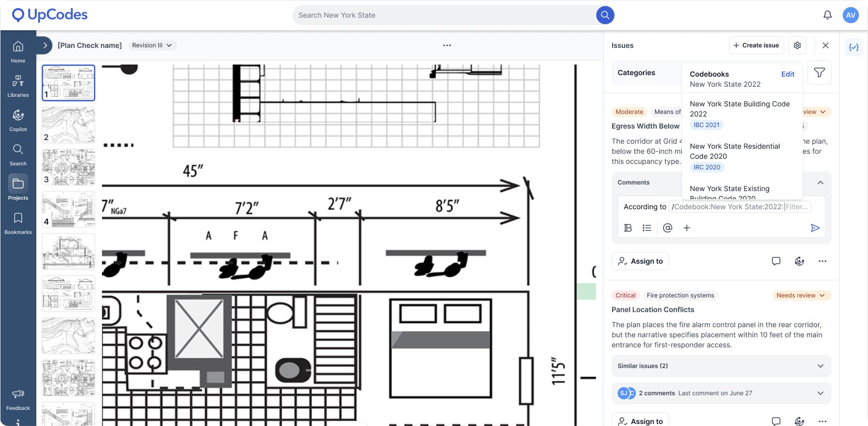Change the Needs review status dropdown
Image resolution: width=868 pixels, height=426 pixels.
801,295
